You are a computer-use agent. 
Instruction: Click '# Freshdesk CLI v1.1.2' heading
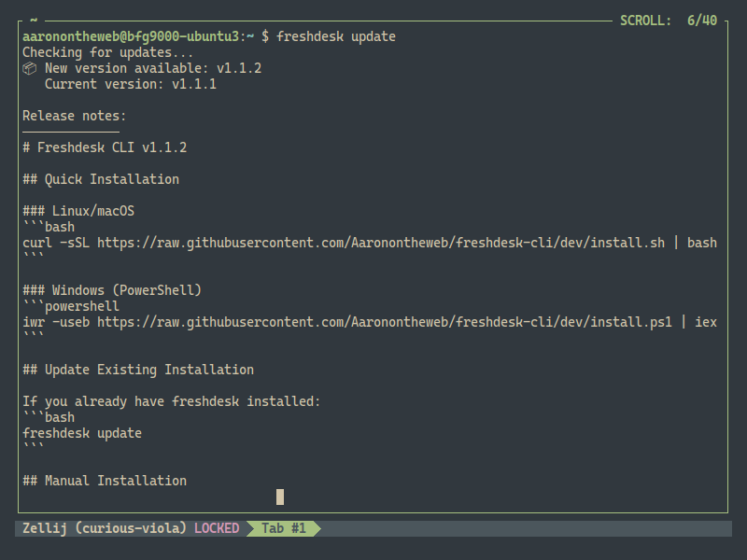105,147
